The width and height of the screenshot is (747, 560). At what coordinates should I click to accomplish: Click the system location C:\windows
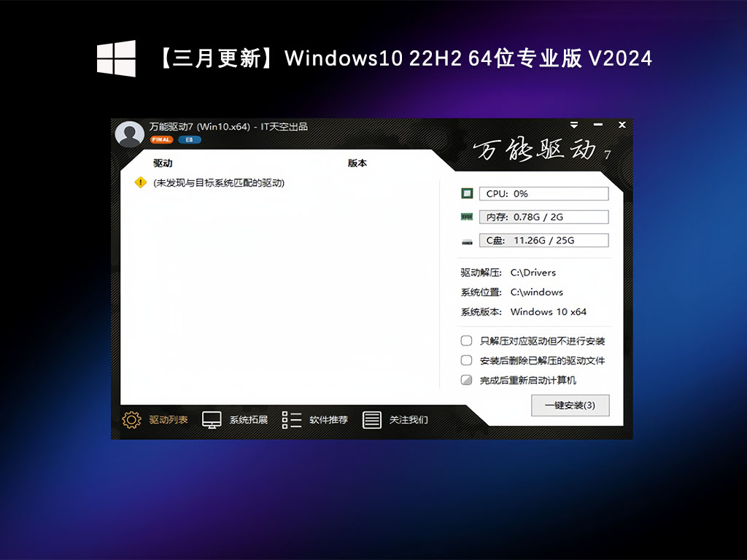click(536, 292)
